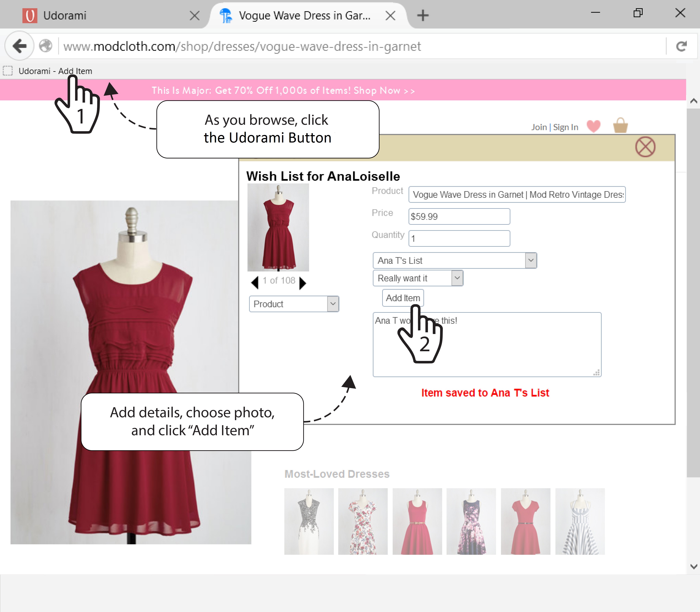Click the comment text area
Screen dimensions: 700x612
tap(487, 345)
